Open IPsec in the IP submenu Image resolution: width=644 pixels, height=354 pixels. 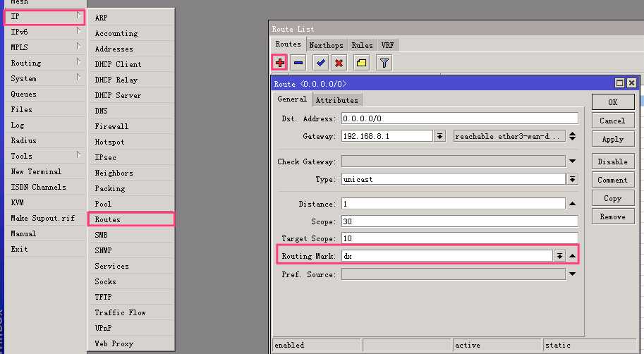[131, 157]
